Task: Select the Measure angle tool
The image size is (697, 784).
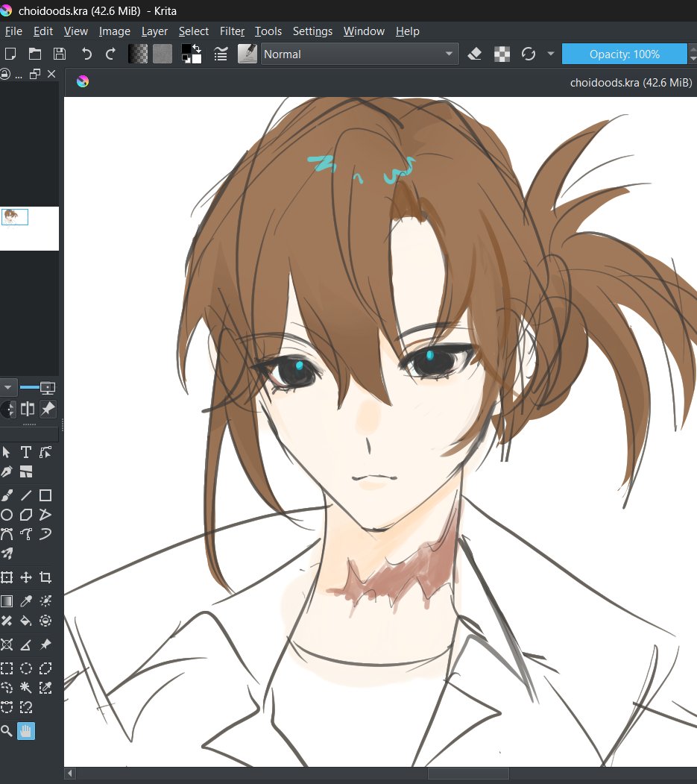Action: coord(26,645)
